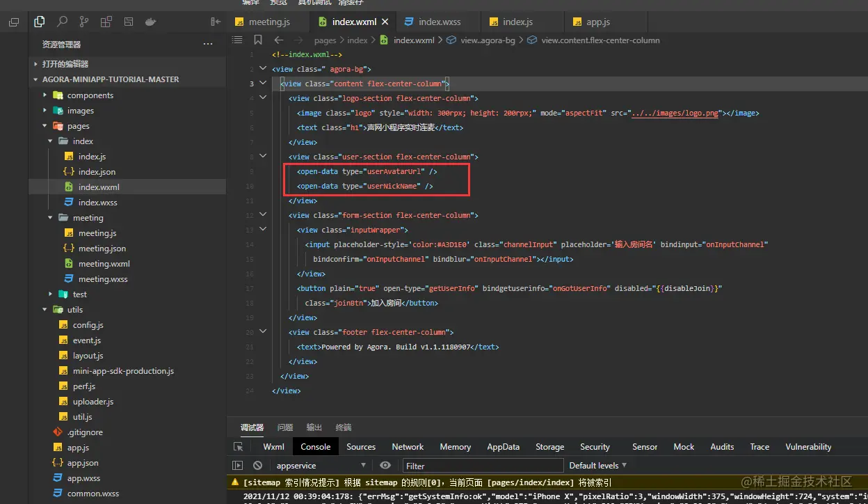Follow the ../../images/logo.png link in code
Viewport: 868px width, 504px height.
click(x=675, y=113)
